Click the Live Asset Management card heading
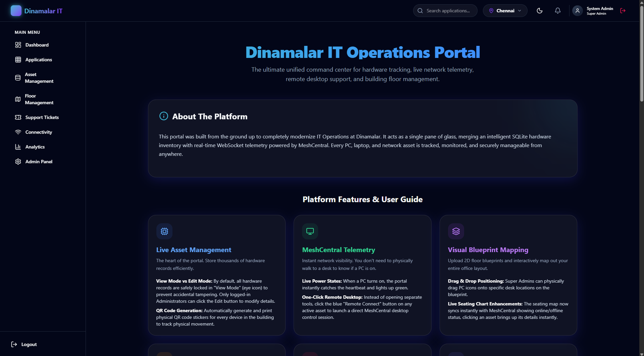644x356 pixels. 194,250
